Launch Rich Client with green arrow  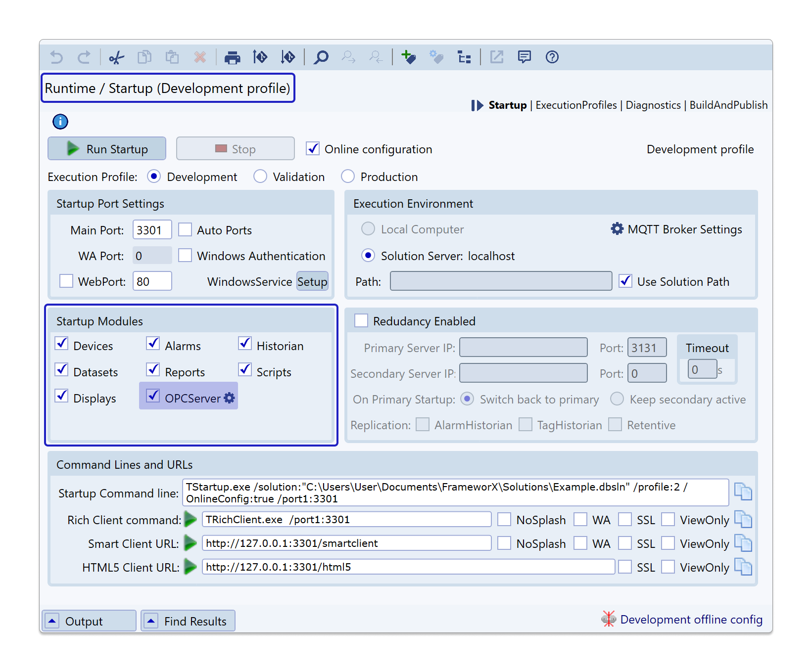click(x=191, y=519)
